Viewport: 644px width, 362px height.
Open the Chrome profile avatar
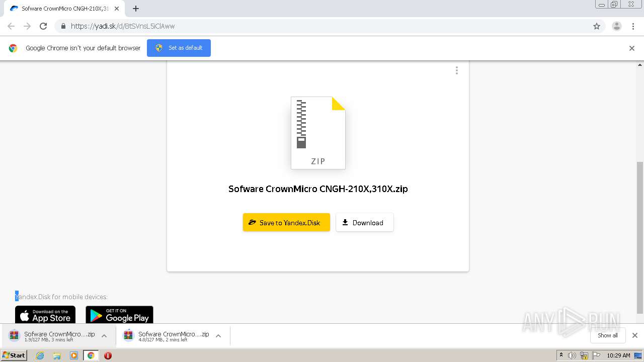[617, 26]
